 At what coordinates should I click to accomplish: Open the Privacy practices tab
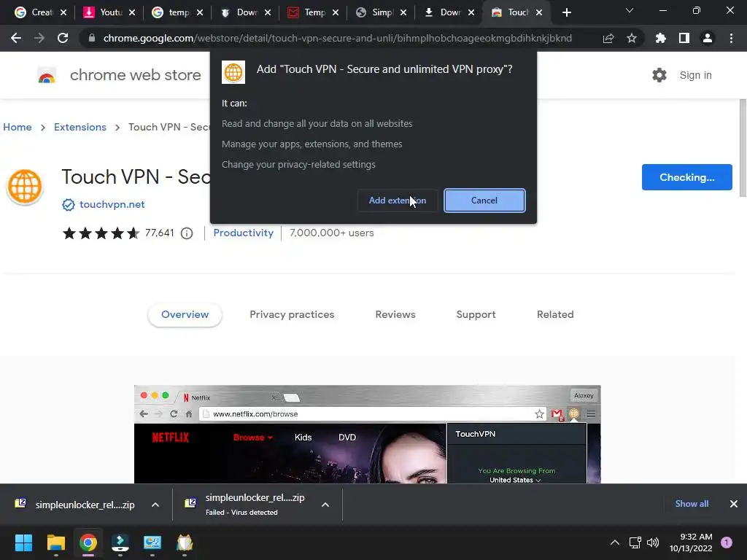click(292, 315)
